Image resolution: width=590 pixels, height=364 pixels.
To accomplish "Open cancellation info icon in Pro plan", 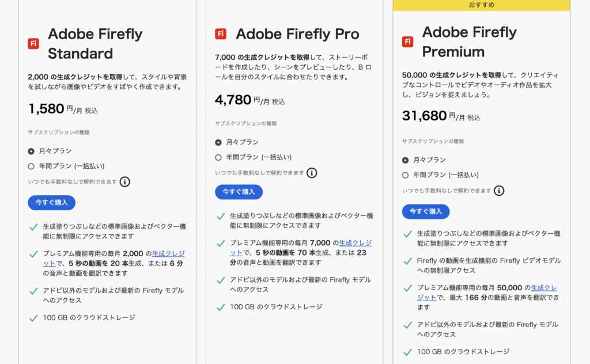I will pos(312,173).
